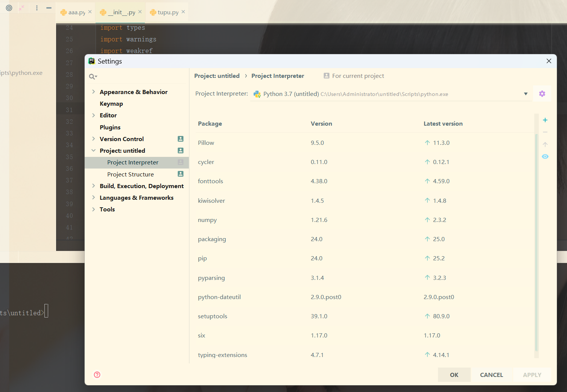Image resolution: width=567 pixels, height=392 pixels.
Task: Click the target locate icon in the editor toolbar
Action: 9,8
